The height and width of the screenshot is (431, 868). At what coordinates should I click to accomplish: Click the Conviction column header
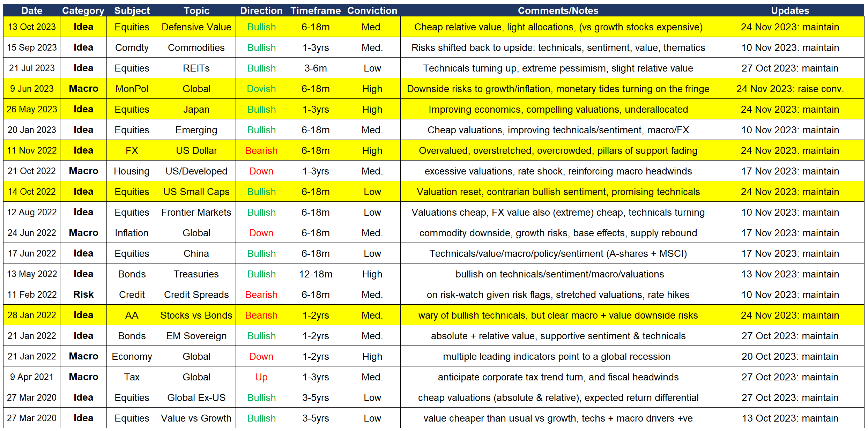coord(372,10)
